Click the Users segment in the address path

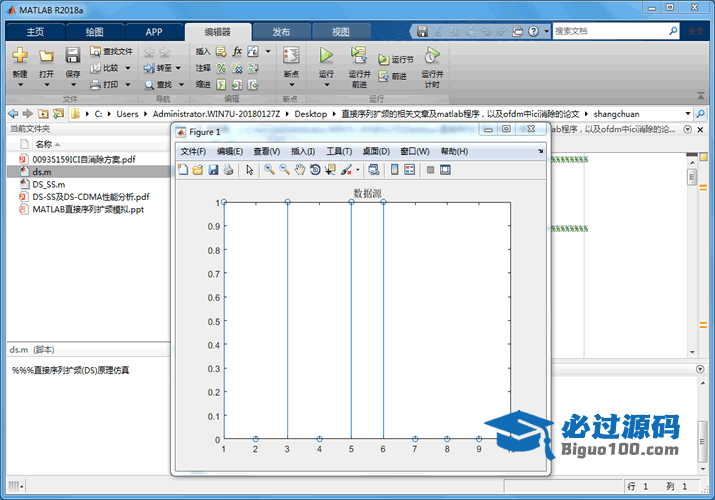point(127,113)
